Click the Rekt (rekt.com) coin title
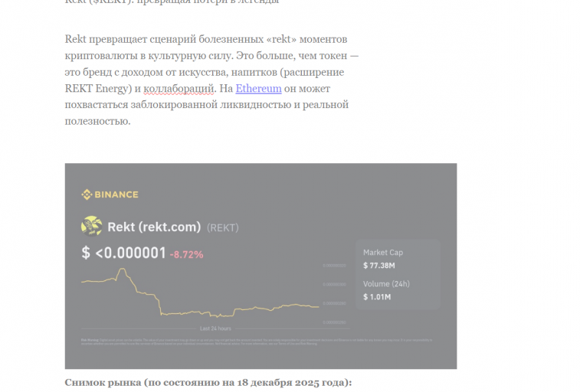 (x=154, y=227)
